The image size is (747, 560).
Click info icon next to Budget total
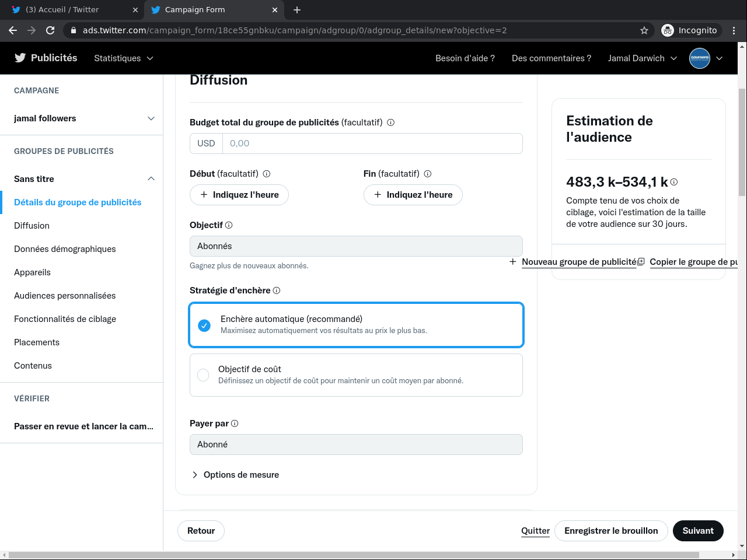point(391,123)
